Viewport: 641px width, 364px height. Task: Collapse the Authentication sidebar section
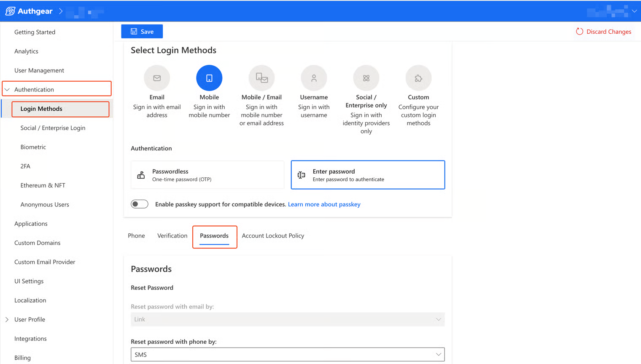(x=7, y=90)
